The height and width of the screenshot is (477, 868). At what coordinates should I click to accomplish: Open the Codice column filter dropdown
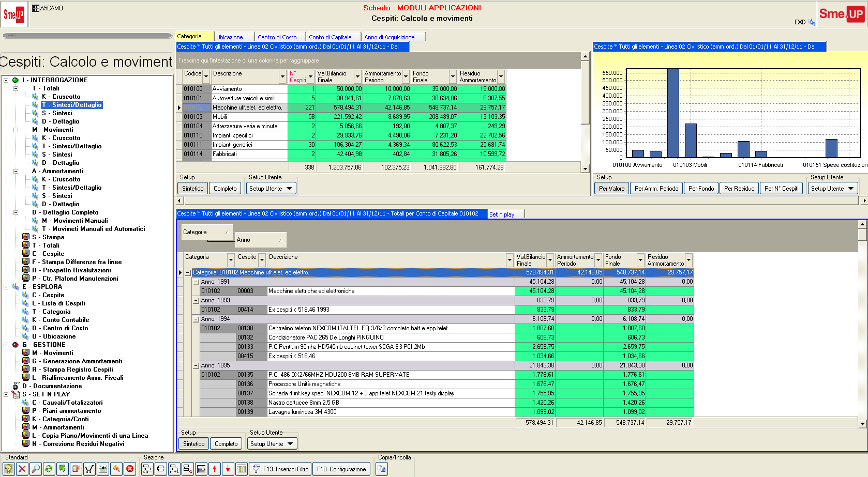point(206,76)
